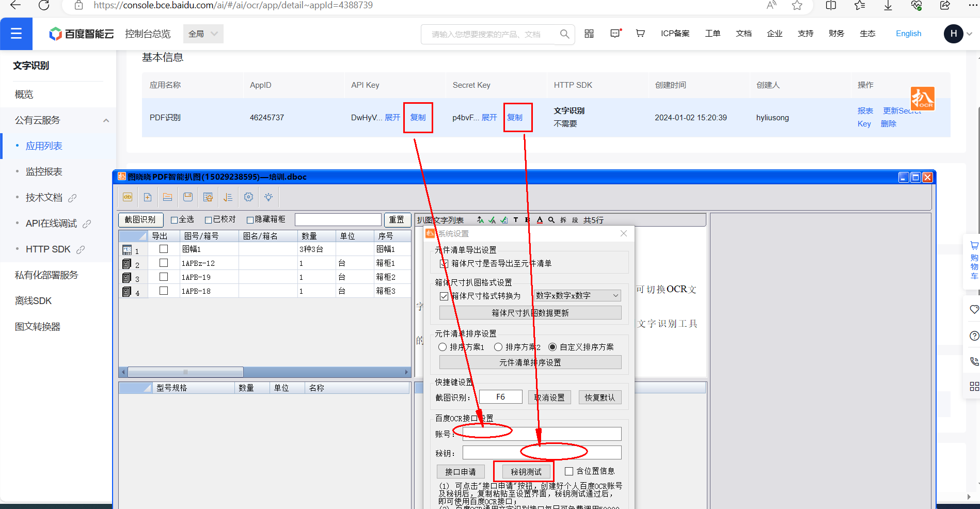The height and width of the screenshot is (509, 980).
Task: Click the first OCR toolbar icon in PDF tool
Action: [128, 197]
